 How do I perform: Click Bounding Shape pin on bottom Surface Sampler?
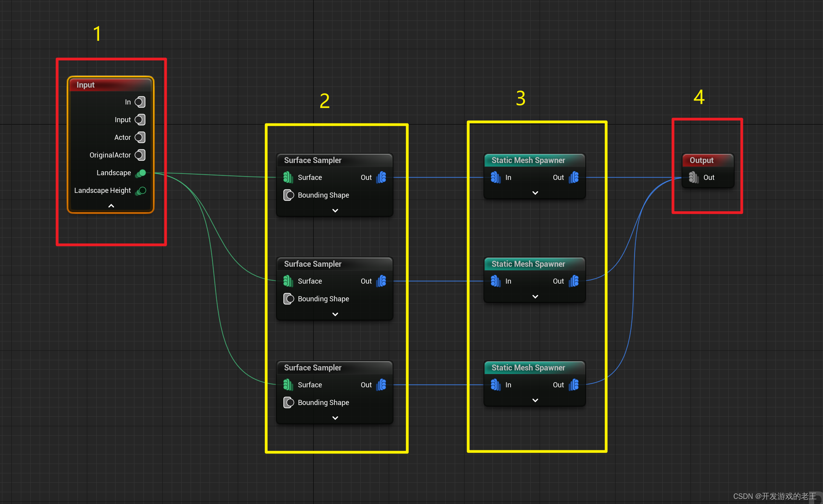click(x=288, y=403)
